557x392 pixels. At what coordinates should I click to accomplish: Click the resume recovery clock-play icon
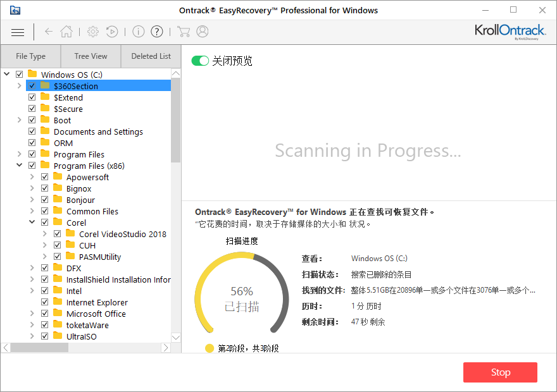tap(112, 32)
